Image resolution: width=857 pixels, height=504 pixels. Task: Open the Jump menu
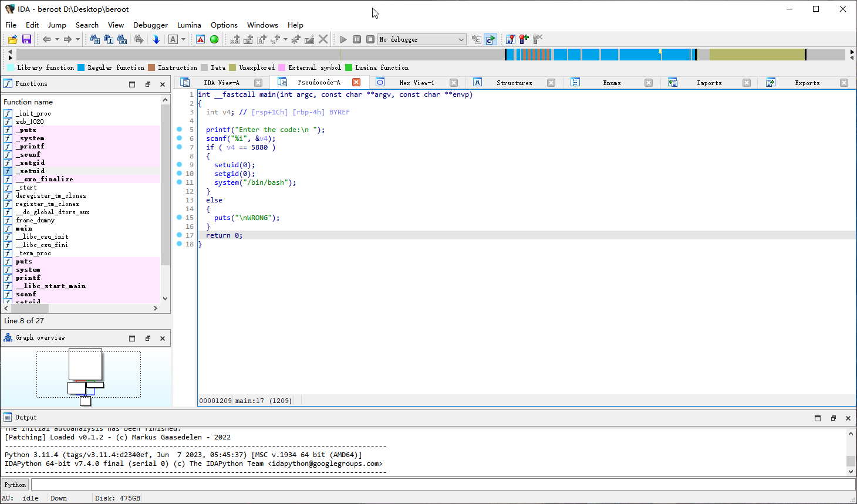57,25
